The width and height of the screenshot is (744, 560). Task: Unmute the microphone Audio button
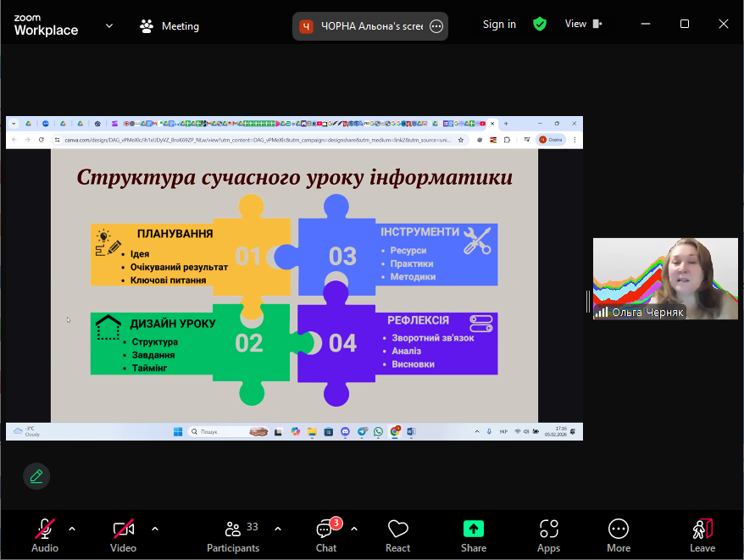(45, 535)
